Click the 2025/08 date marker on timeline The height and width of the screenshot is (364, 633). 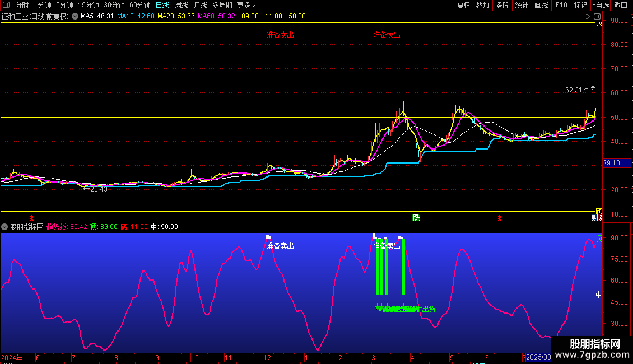click(538, 357)
